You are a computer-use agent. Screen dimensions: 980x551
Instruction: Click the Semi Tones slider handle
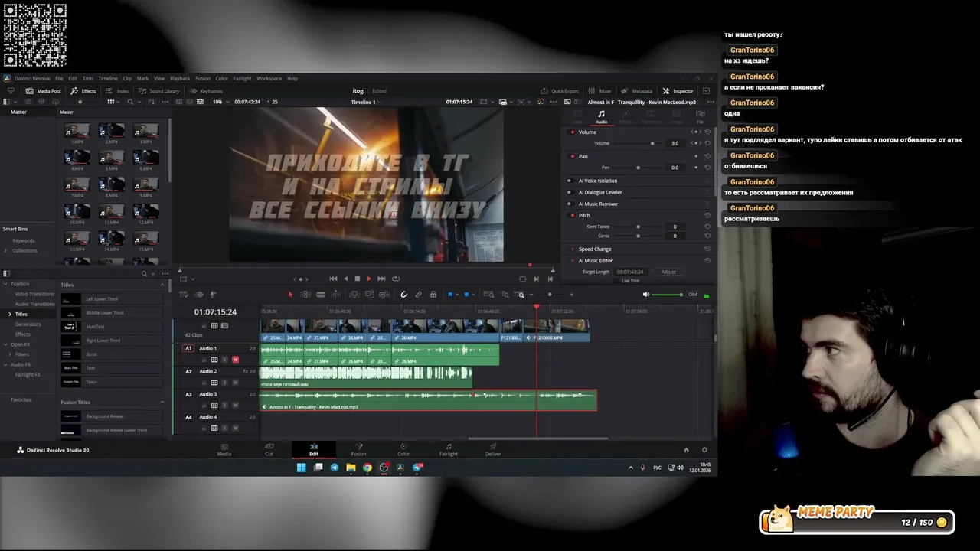[638, 227]
